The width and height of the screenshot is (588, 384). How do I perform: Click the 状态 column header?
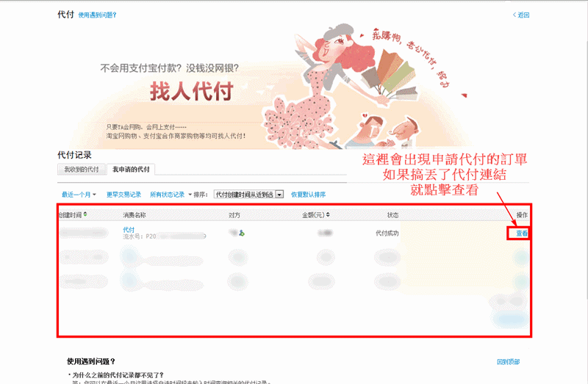click(392, 215)
